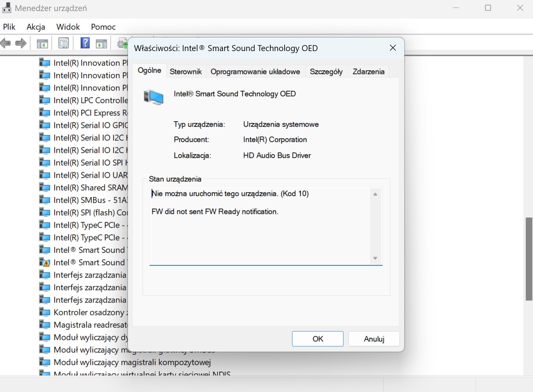The image size is (533, 392).
Task: Click the icon beside Intel(R) SMBus - 51A3
Action: (44, 200)
